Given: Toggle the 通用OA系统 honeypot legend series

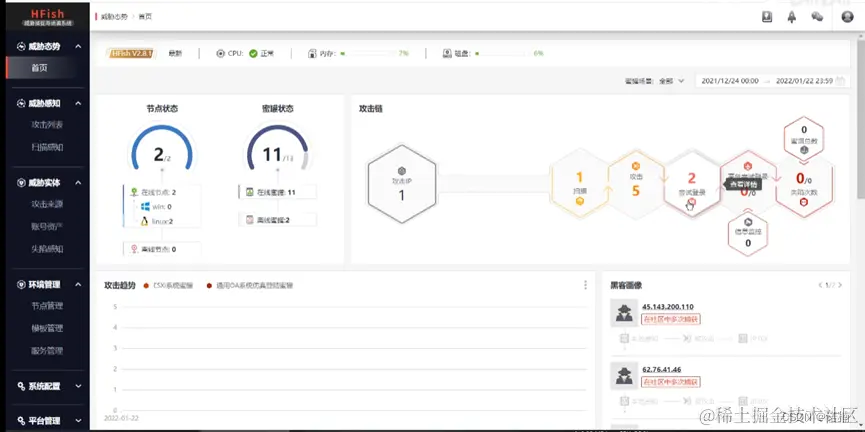Looking at the screenshot, I should click(250, 286).
